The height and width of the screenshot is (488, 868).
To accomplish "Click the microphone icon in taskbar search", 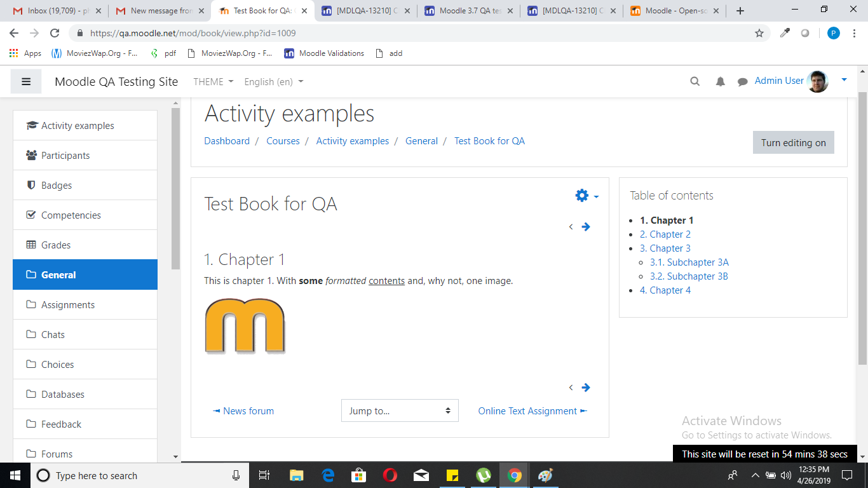I will pos(236,475).
